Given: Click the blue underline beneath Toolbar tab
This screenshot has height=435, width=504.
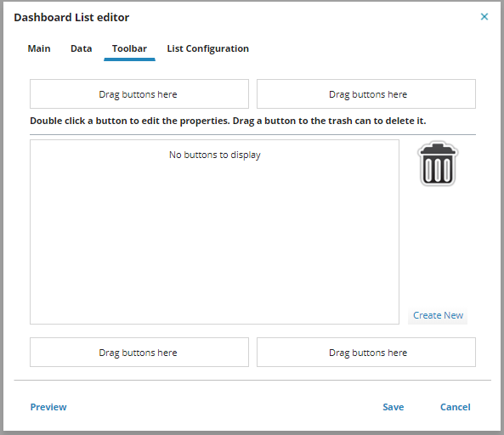Looking at the screenshot, I should coord(129,59).
